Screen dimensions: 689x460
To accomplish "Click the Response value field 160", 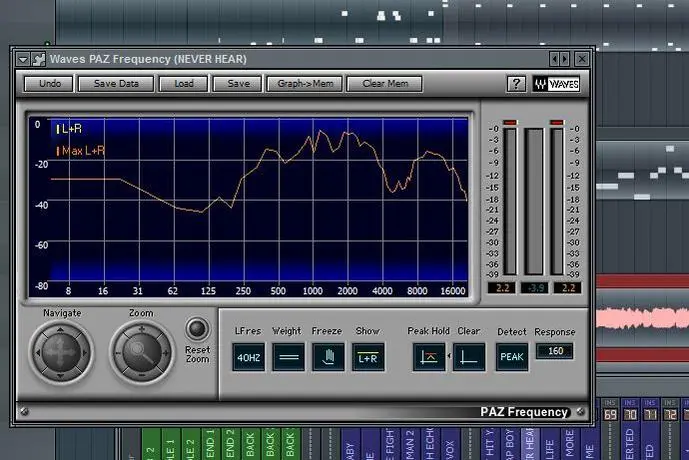I will tap(555, 351).
